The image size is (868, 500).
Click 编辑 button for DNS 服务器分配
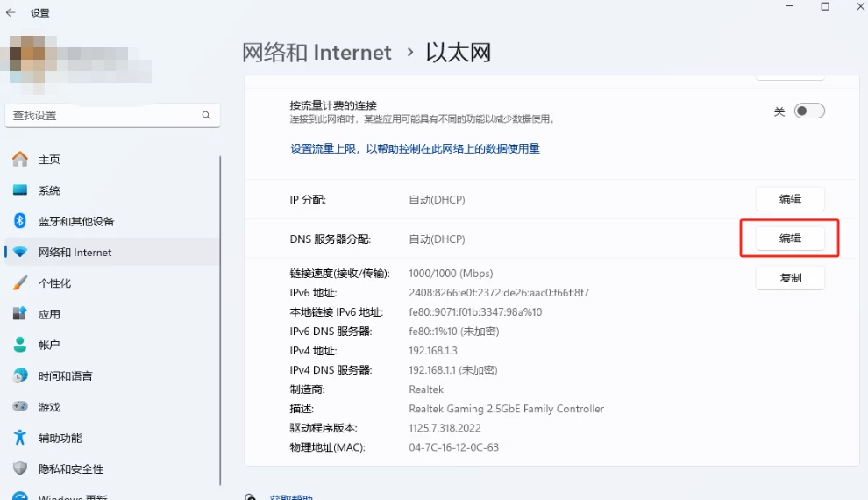click(790, 238)
